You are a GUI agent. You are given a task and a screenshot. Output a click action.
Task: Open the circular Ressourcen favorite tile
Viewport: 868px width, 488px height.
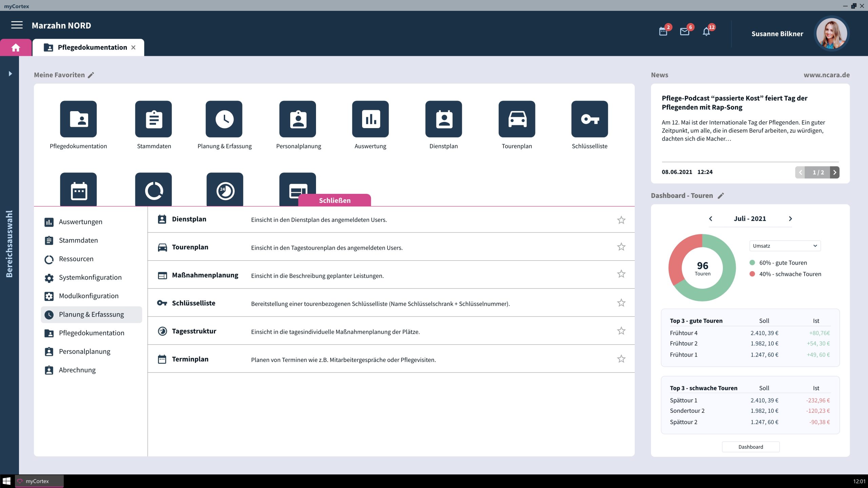[154, 189]
